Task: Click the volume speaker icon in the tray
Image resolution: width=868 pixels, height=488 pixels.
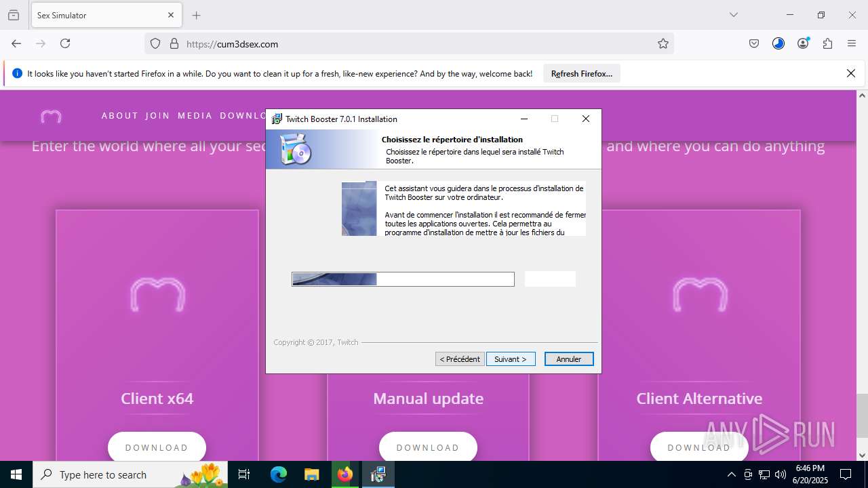Action: 781,474
